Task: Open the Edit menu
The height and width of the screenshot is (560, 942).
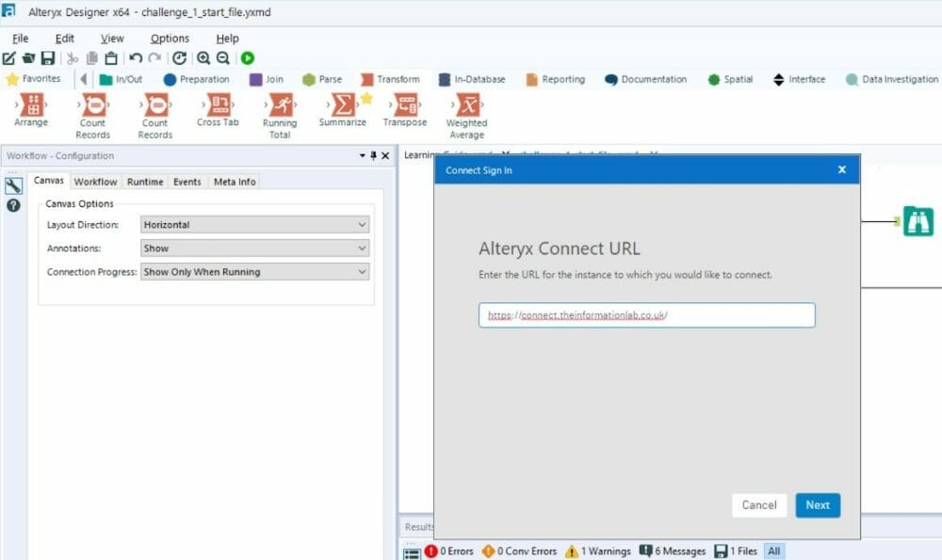Action: click(x=64, y=39)
